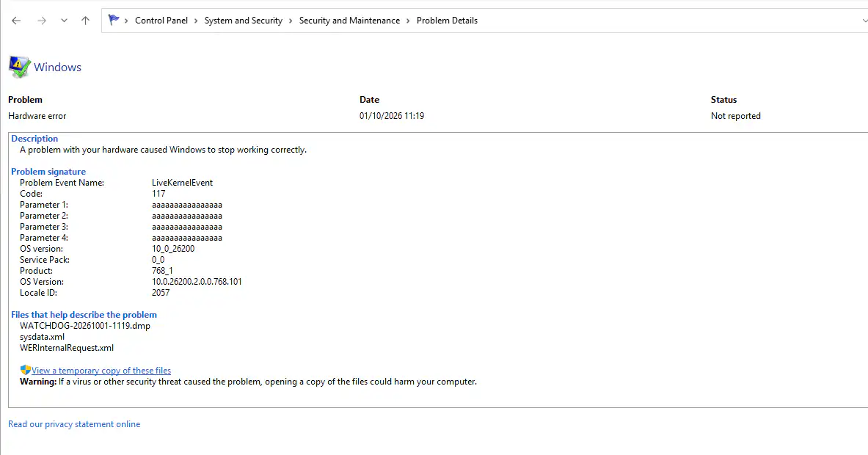This screenshot has height=455, width=868.
Task: Click the Hardware error problem text
Action: click(37, 116)
